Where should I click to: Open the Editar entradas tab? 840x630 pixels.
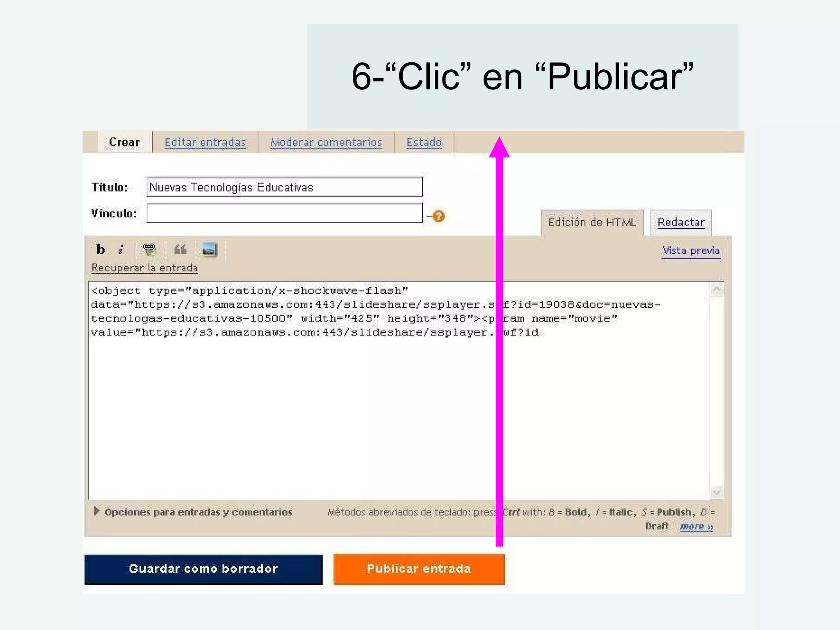(205, 142)
